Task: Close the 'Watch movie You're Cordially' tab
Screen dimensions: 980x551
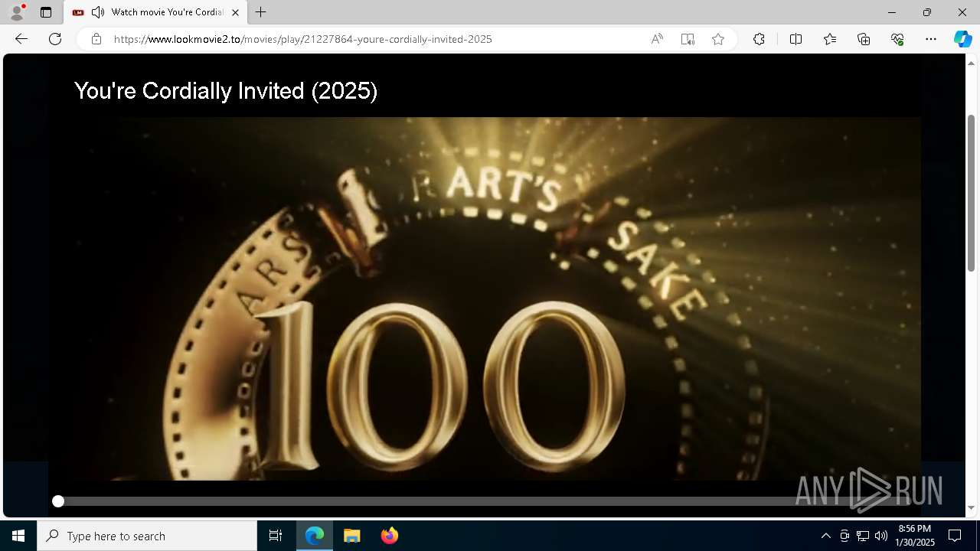Action: coord(235,12)
